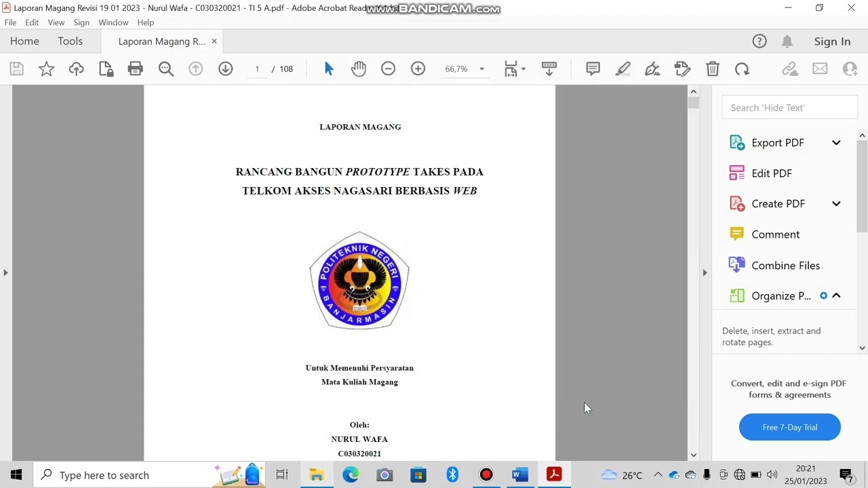The image size is (868, 488).
Task: Open the Create PDF tool
Action: [778, 204]
